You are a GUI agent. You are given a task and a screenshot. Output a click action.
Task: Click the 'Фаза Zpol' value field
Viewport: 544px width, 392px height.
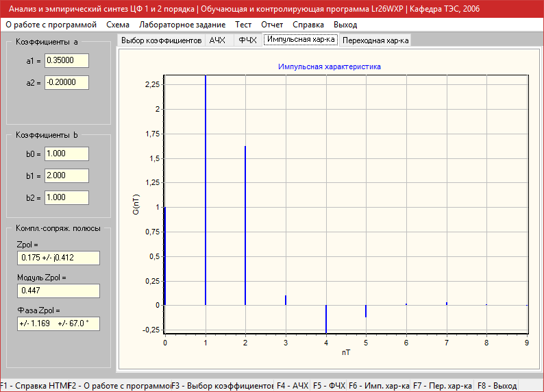click(x=58, y=323)
